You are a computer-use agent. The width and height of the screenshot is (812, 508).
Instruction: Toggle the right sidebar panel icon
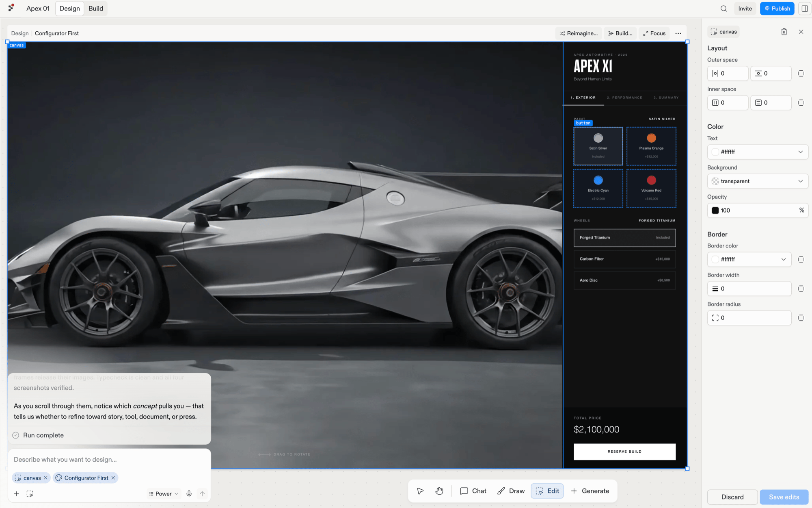coord(804,9)
